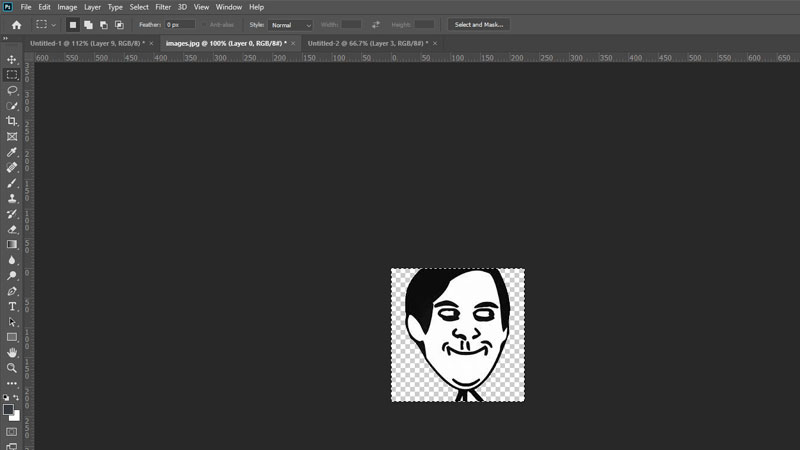The width and height of the screenshot is (800, 450).
Task: Click the background color swatch
Action: tap(17, 417)
